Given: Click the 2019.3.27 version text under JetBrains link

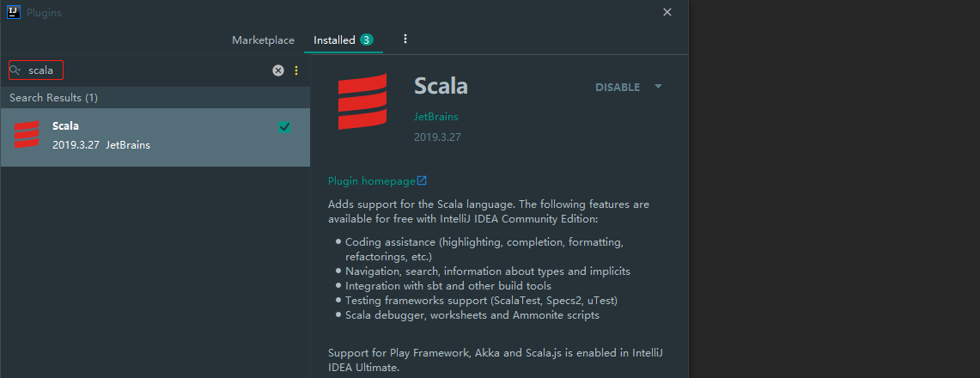Looking at the screenshot, I should pyautogui.click(x=438, y=137).
